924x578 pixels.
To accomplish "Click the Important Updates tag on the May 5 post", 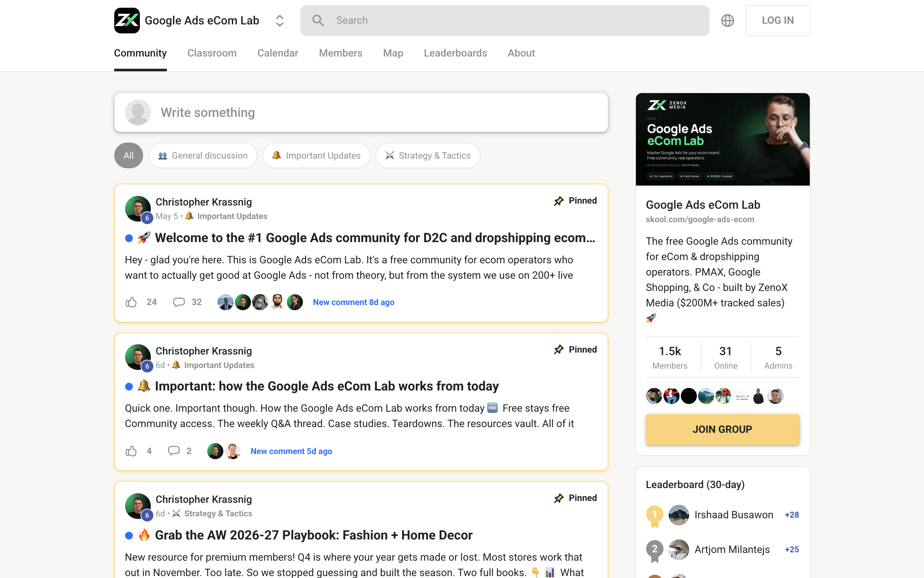I will (232, 216).
